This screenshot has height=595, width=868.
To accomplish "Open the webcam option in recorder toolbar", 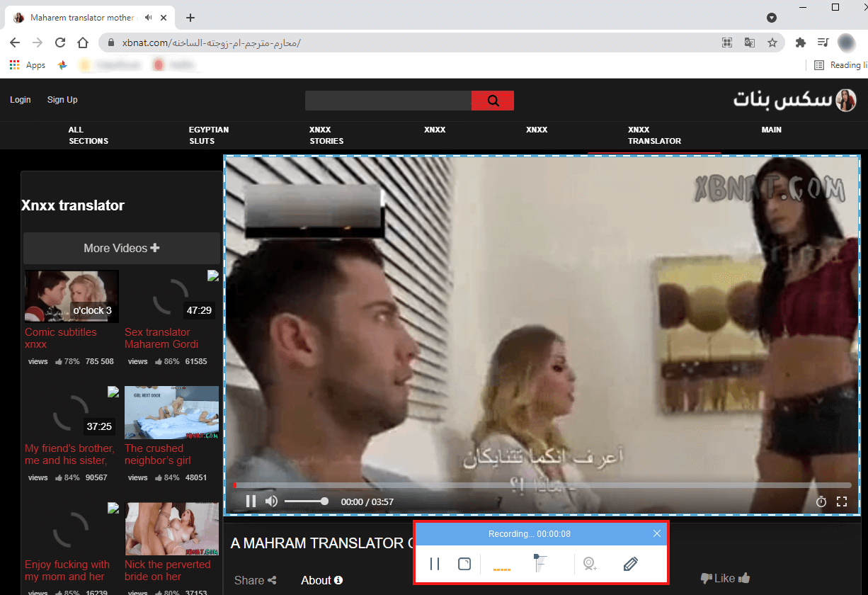I will 590,564.
